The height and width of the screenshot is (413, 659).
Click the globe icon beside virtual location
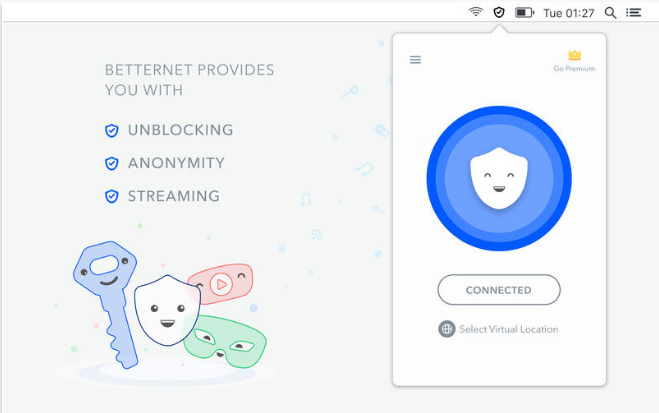(447, 329)
